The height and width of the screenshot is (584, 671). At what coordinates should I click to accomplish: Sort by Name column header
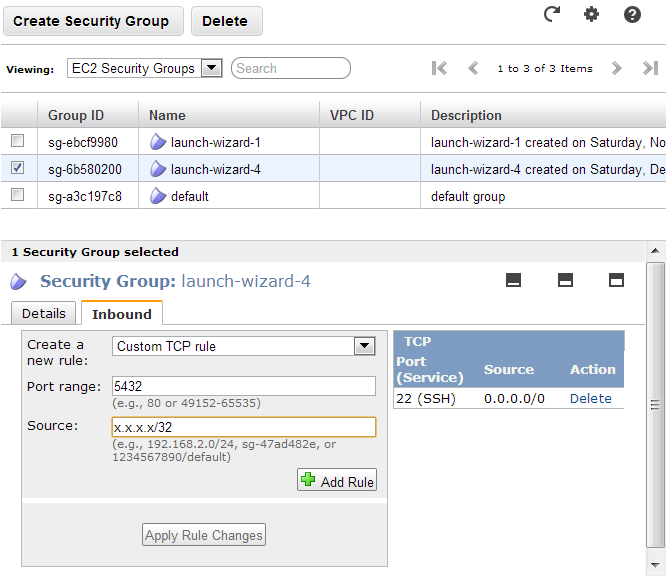(229, 115)
